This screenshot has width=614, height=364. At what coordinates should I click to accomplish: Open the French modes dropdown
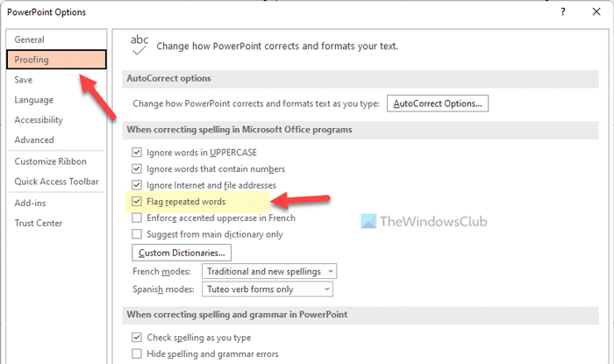[269, 272]
